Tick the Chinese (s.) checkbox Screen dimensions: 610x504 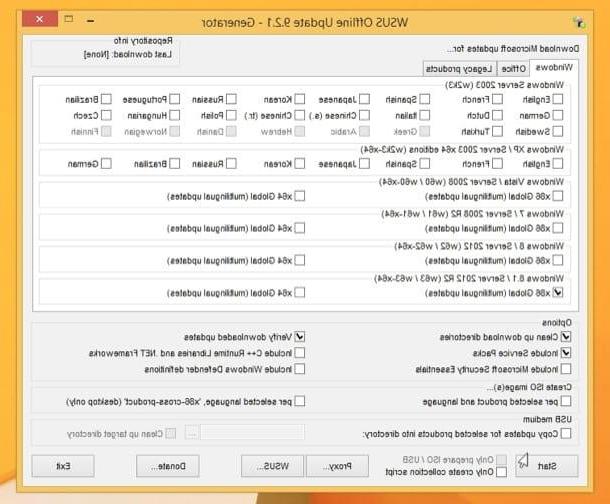(364, 115)
